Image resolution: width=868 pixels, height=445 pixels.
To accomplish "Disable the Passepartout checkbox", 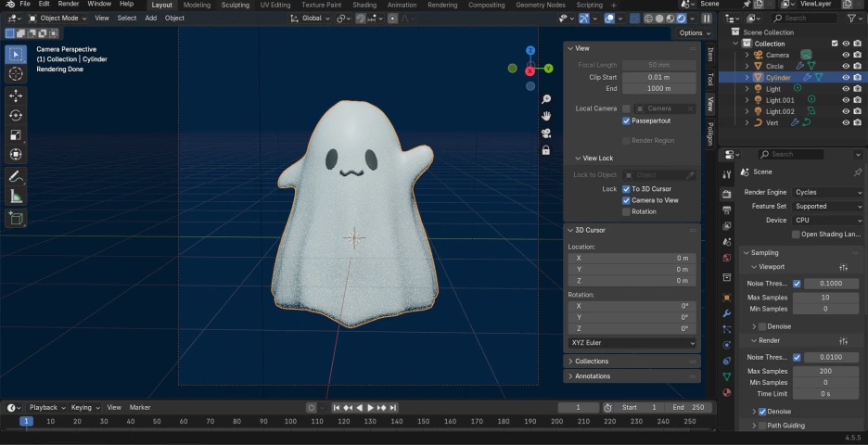I will point(626,121).
